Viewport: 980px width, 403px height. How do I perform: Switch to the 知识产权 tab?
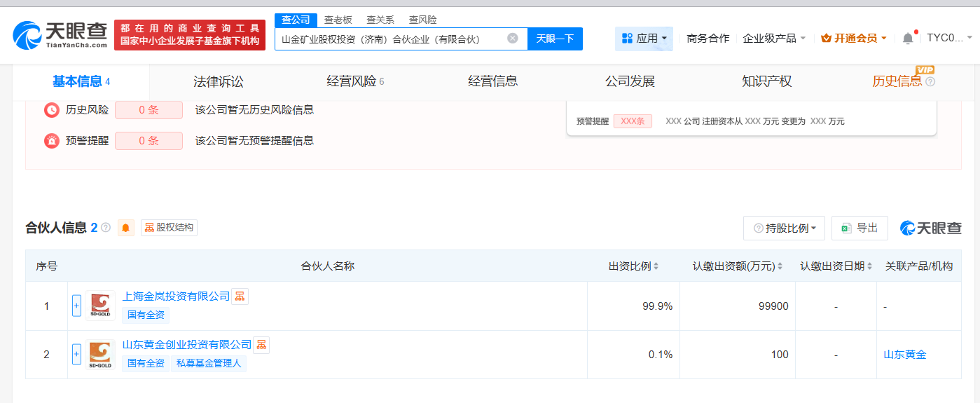point(766,81)
